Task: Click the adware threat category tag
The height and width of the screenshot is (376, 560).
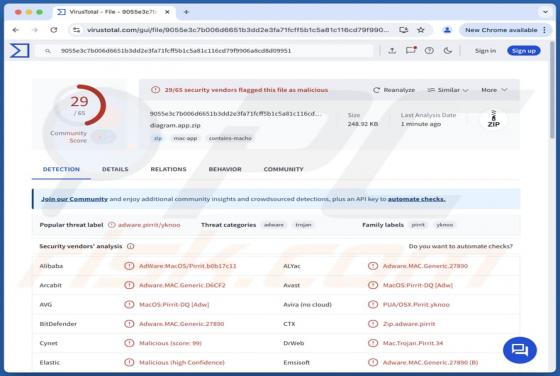Action: (274, 225)
